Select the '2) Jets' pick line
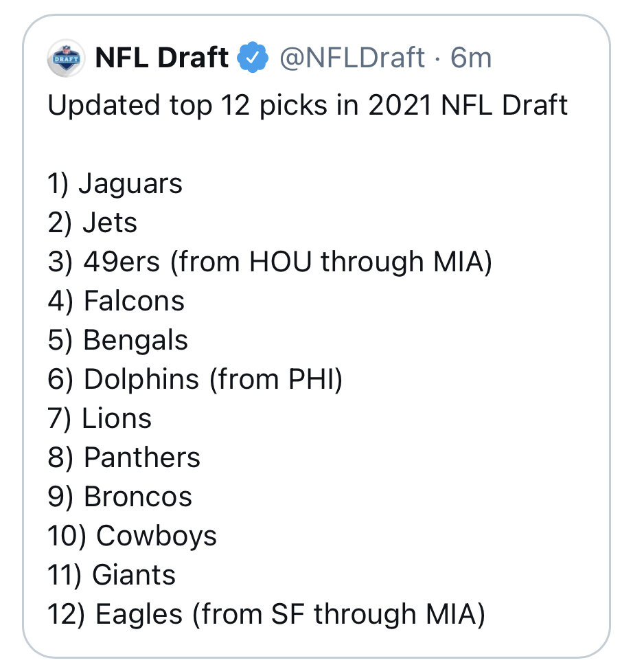Screen dimensions: 644x667 [x=93, y=223]
